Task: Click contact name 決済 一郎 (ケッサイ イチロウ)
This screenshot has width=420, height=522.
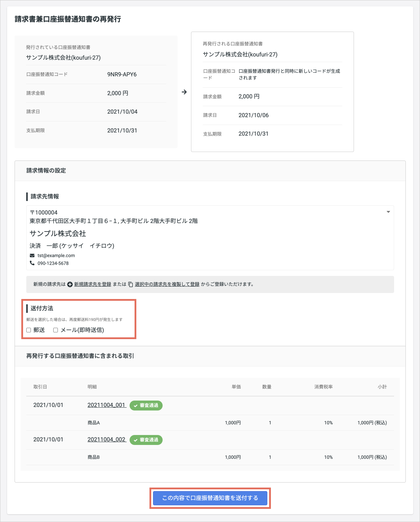Action: tap(72, 246)
